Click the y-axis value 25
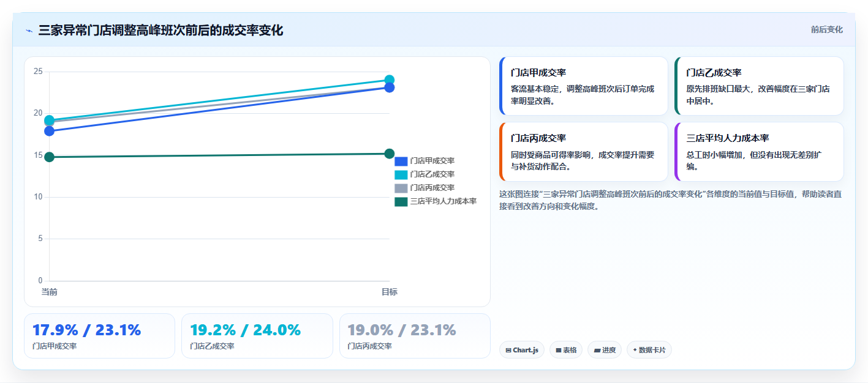The height and width of the screenshot is (383, 868). 38,72
